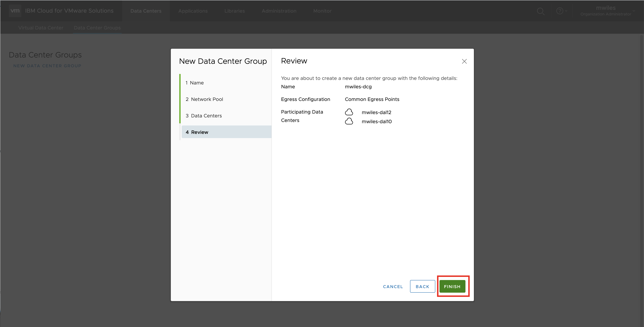Open the help question mark menu
Viewport: 644px width, 327px height.
(x=560, y=11)
